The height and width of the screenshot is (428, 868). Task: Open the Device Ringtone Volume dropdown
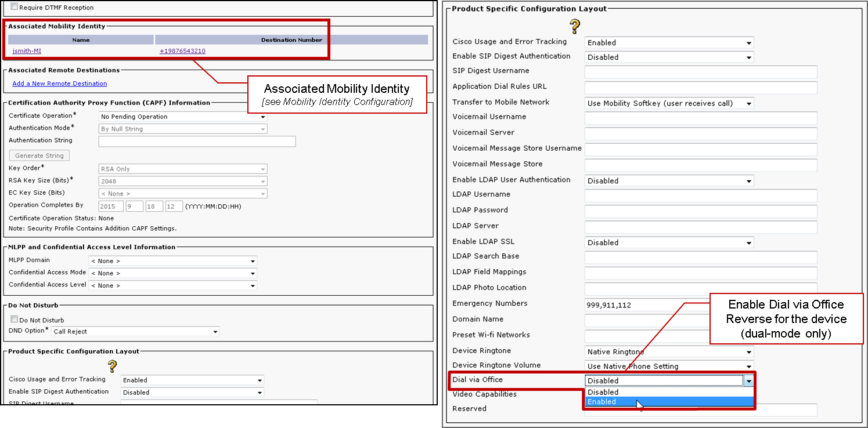669,366
